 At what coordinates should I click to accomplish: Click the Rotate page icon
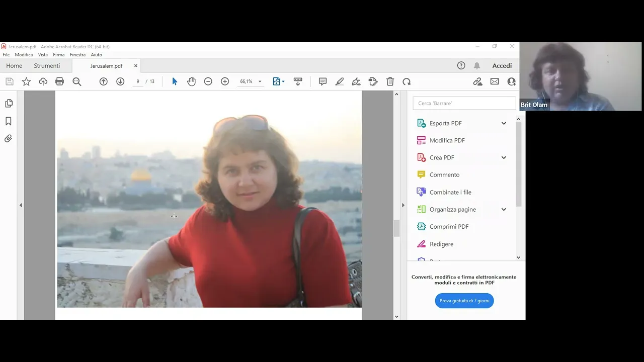(407, 81)
